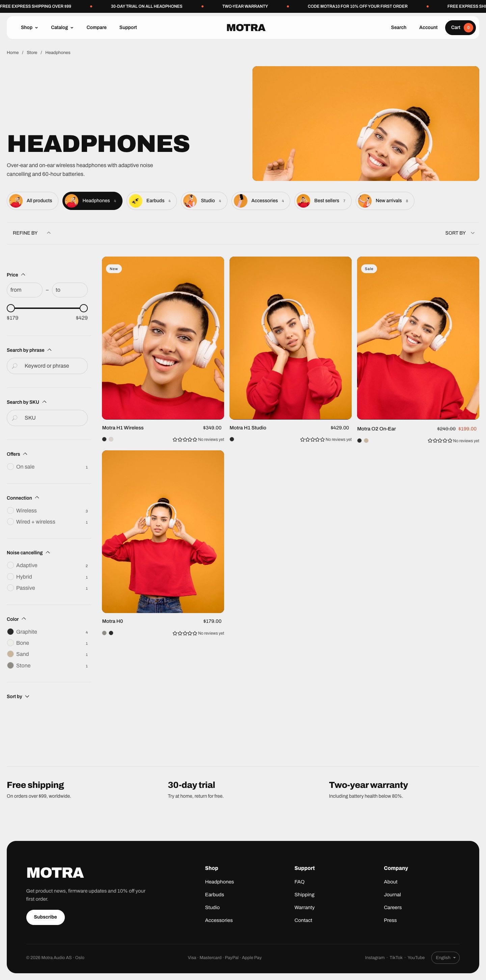The width and height of the screenshot is (486, 980).
Task: Tick the Adaptive noise cancelling filter
Action: (x=11, y=565)
